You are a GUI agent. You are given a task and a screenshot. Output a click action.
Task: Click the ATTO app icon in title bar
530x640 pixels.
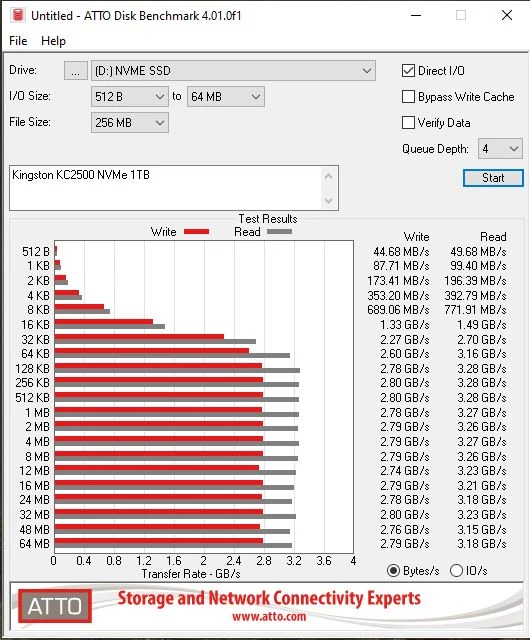[18, 15]
